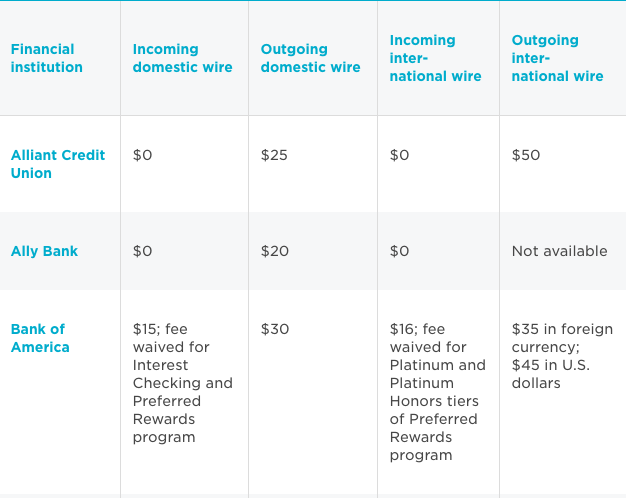
Task: Click the Outgoing domestic wire header
Action: coord(310,58)
